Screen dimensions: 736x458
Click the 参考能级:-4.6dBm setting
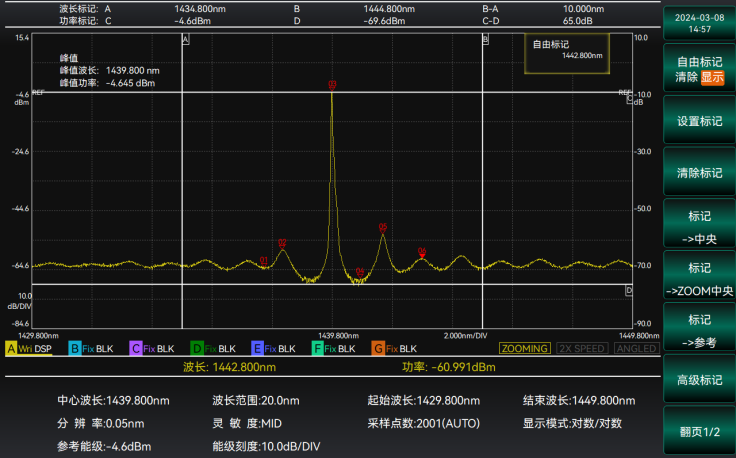(x=104, y=447)
